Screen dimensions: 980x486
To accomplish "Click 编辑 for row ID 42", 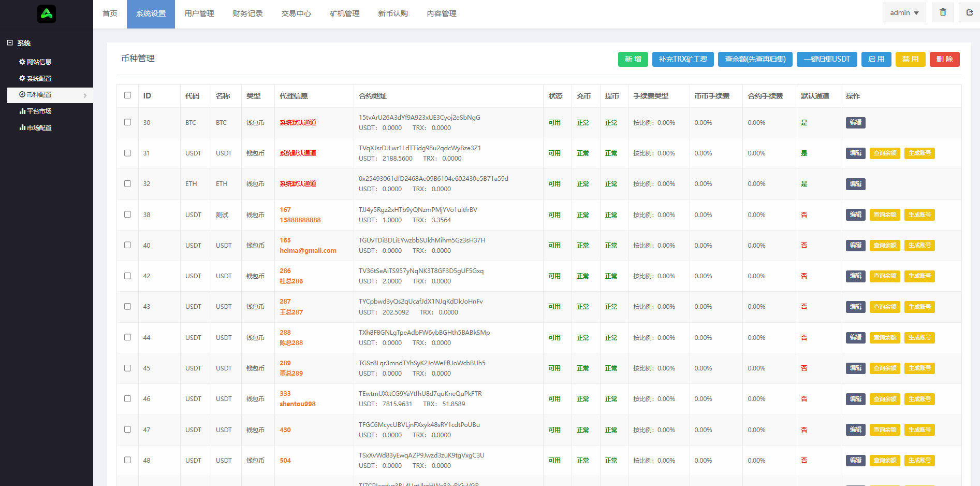I will click(856, 276).
